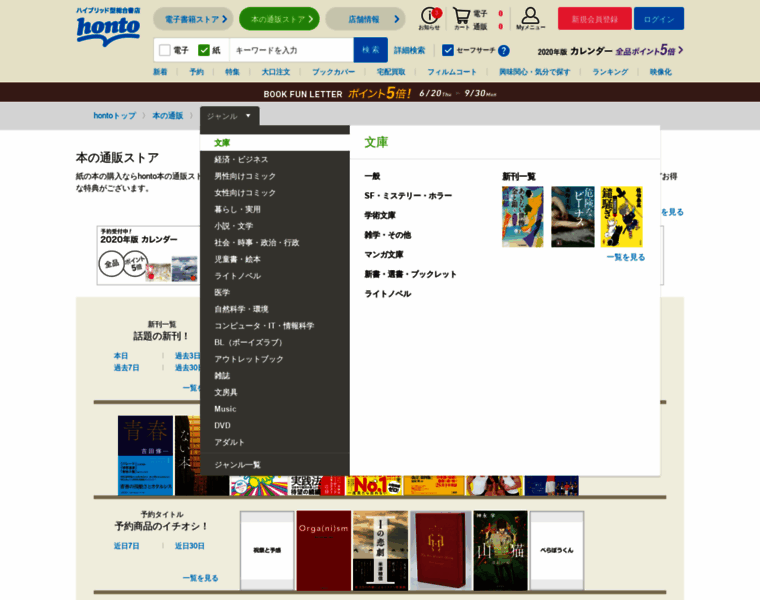The height and width of the screenshot is (600, 760).
Task: Open the 危険なビーナス book cover
Action: tap(572, 217)
